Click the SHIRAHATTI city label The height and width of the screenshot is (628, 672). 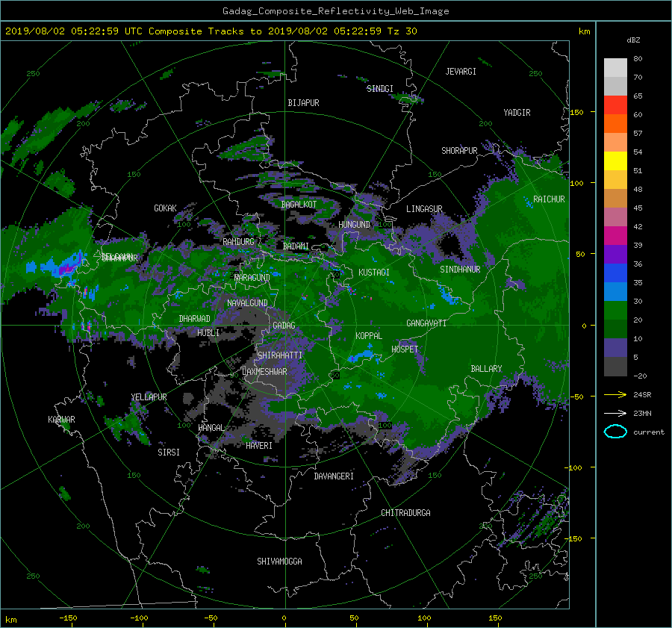click(280, 355)
